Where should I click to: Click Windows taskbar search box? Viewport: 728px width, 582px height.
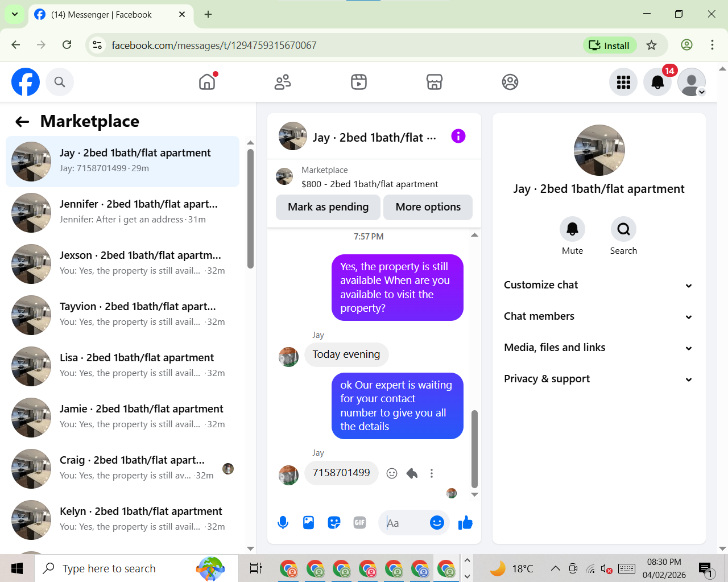pos(136,568)
